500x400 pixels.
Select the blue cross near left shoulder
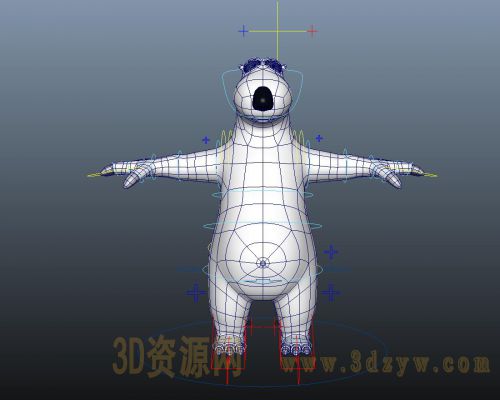click(x=206, y=140)
